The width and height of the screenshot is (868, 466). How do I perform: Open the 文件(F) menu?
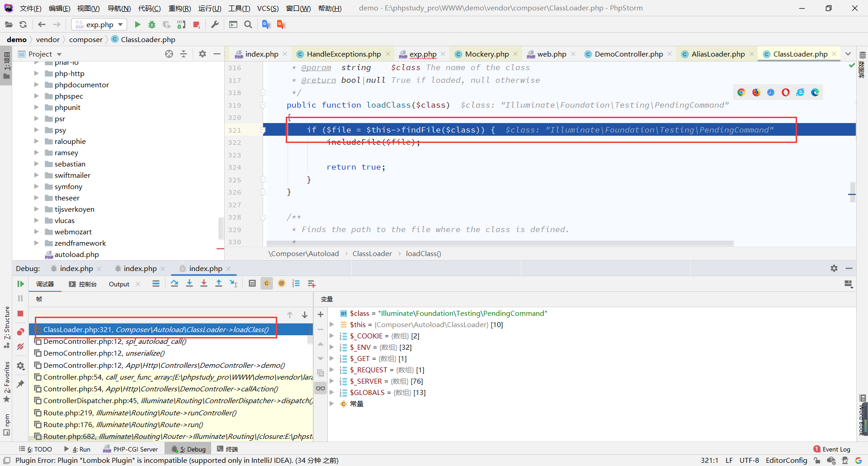tap(31, 8)
